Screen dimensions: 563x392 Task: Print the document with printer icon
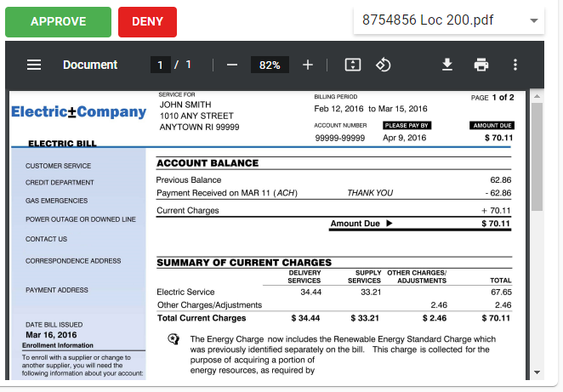(x=481, y=65)
